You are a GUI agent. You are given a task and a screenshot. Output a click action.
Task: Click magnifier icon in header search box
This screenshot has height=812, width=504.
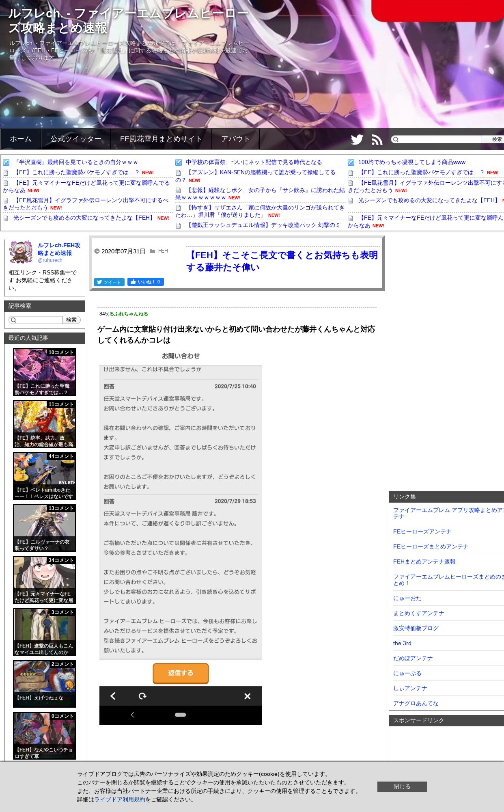point(396,139)
